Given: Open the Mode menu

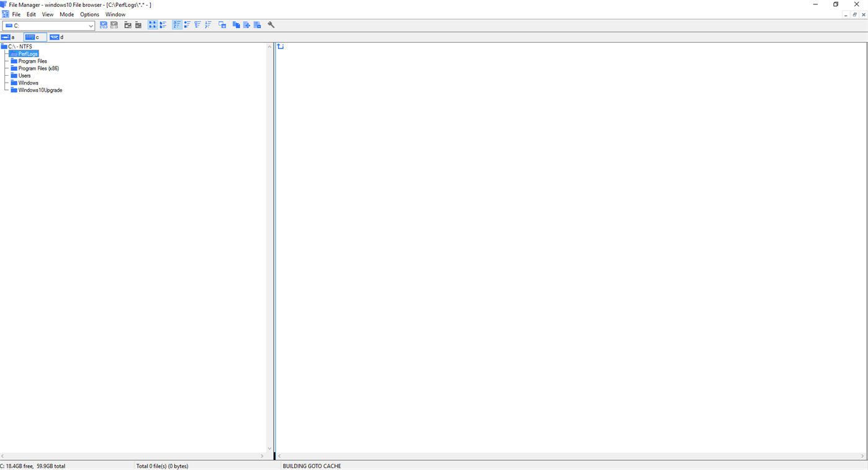Looking at the screenshot, I should 66,14.
